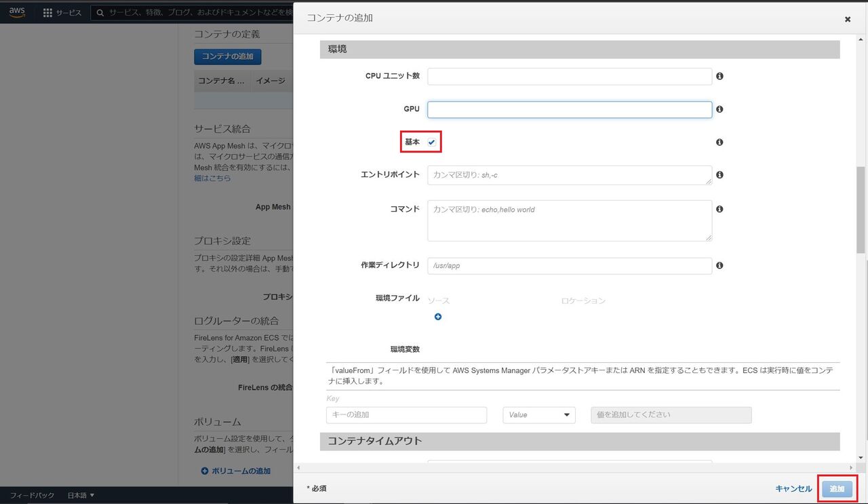Click the 作業ディレクトリ input field
868x504 pixels.
click(570, 266)
